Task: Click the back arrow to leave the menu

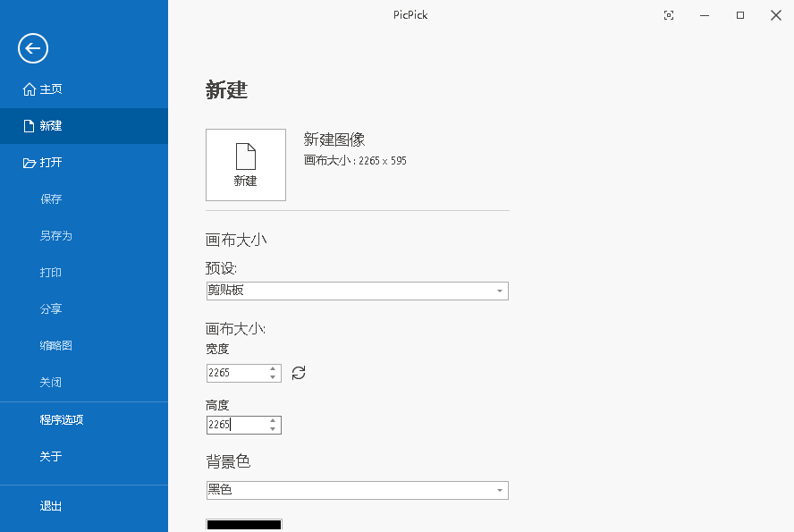Action: [32, 48]
